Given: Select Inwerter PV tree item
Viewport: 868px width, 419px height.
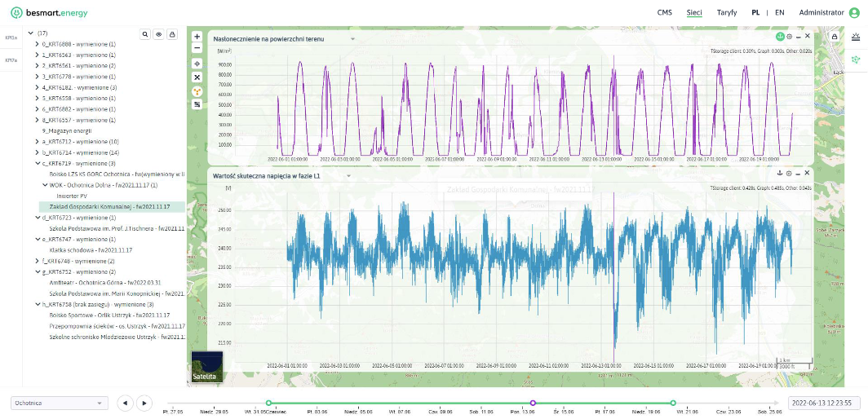Looking at the screenshot, I should (x=72, y=196).
